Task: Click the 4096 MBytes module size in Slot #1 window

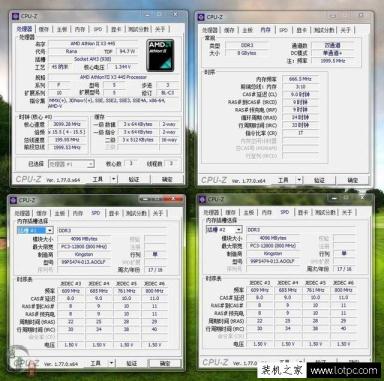Action: coord(84,239)
